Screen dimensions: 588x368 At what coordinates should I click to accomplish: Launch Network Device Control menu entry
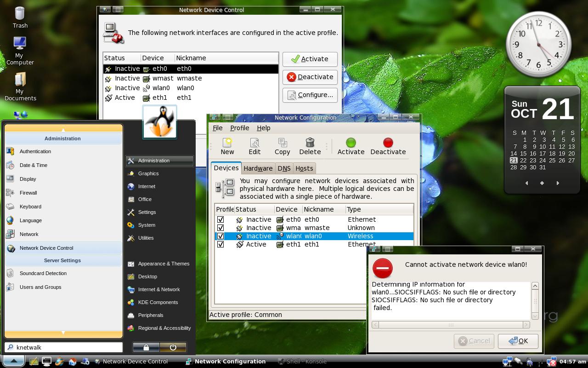pos(63,248)
